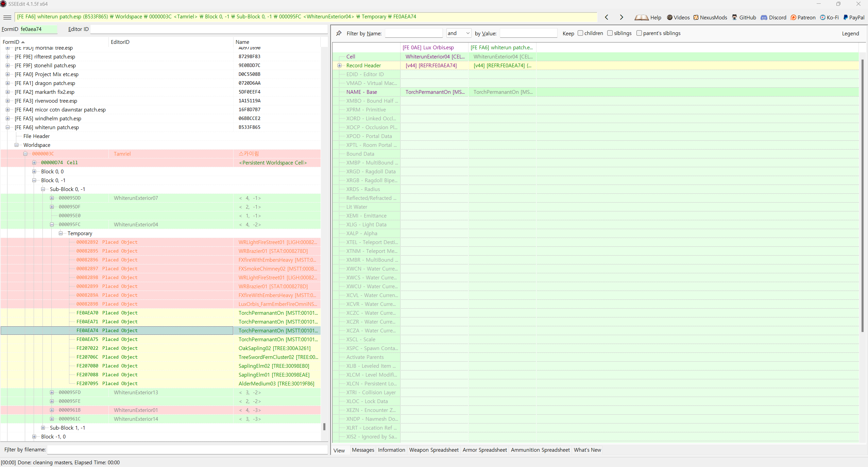Open Help book icon

point(642,17)
